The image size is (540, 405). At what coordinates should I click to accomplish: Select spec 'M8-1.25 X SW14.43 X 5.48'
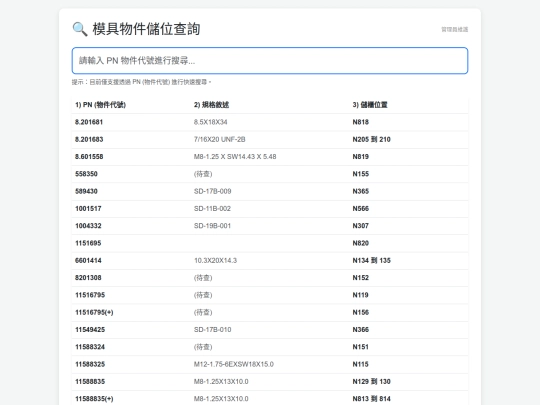tap(235, 157)
